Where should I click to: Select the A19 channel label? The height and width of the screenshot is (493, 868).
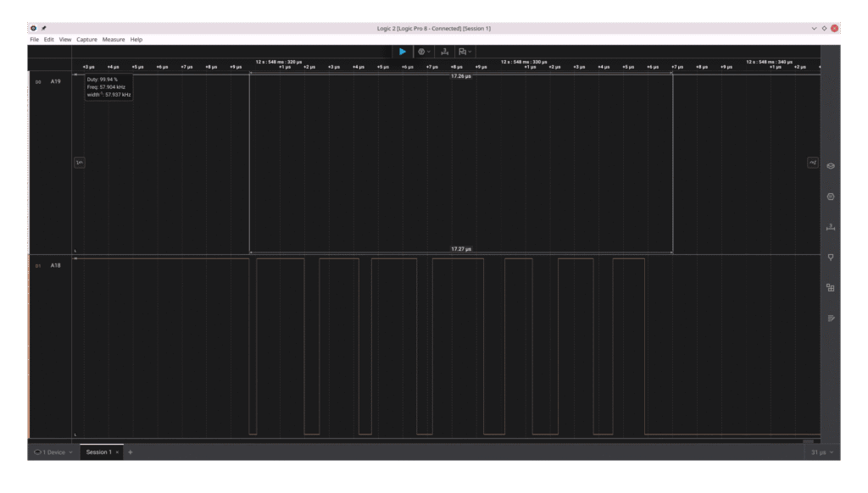pyautogui.click(x=55, y=81)
